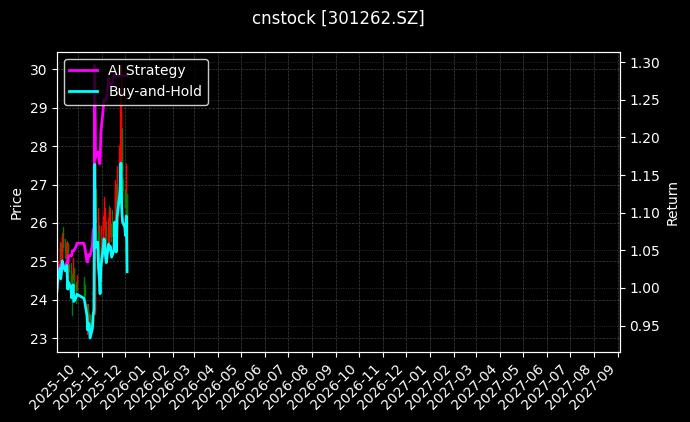Click the 26 tick on Price axis
The image size is (690, 422).
point(38,224)
